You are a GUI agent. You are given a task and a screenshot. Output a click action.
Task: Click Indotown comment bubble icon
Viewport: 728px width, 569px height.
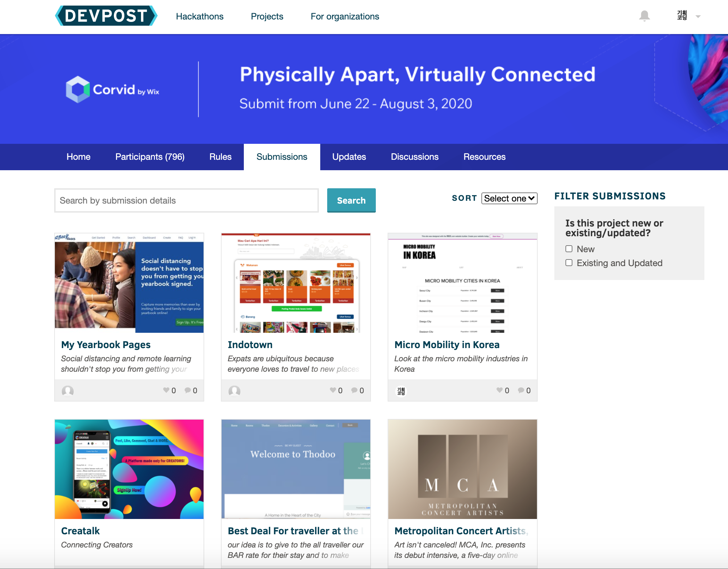point(354,390)
